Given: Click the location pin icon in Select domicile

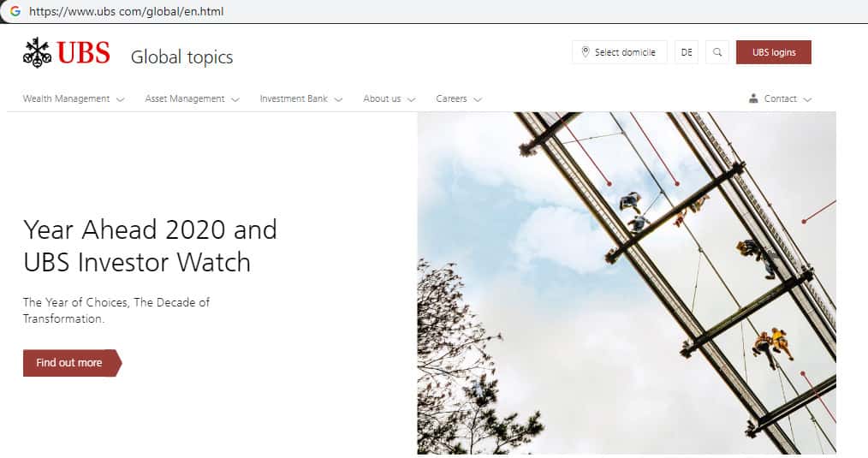Looking at the screenshot, I should pyautogui.click(x=586, y=52).
